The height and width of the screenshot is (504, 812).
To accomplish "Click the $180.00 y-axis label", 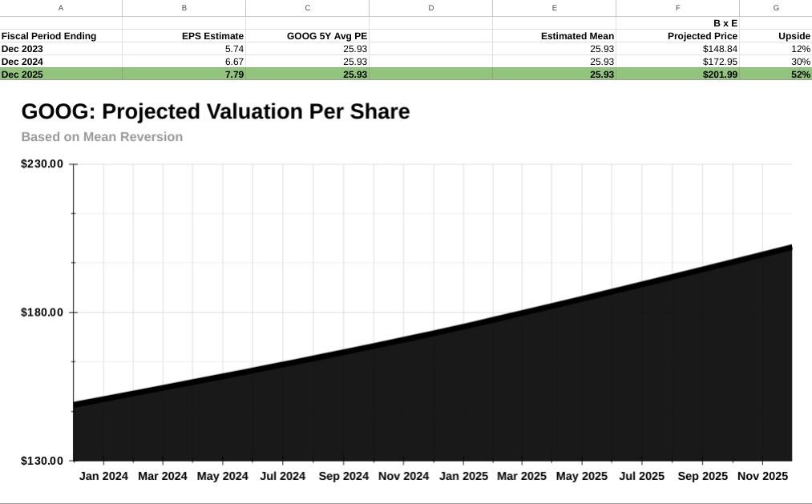I will click(x=42, y=312).
